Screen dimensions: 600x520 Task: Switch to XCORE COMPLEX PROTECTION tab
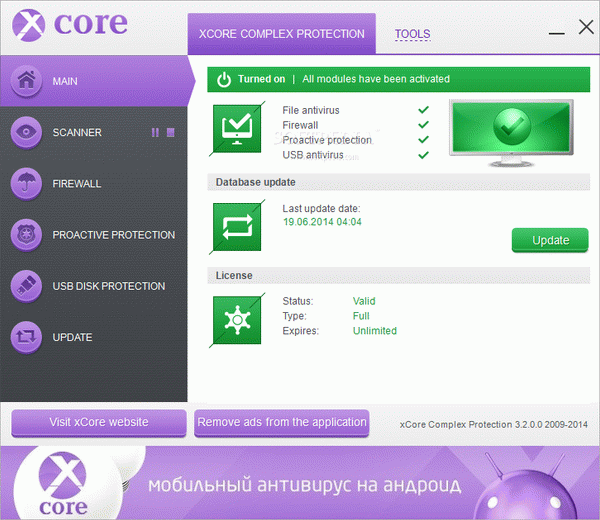pyautogui.click(x=282, y=34)
